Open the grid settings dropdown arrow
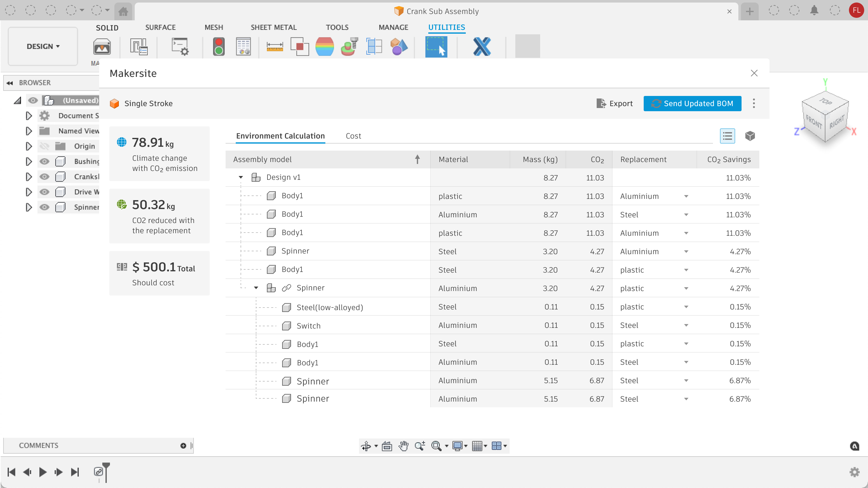The image size is (868, 488). click(x=485, y=446)
